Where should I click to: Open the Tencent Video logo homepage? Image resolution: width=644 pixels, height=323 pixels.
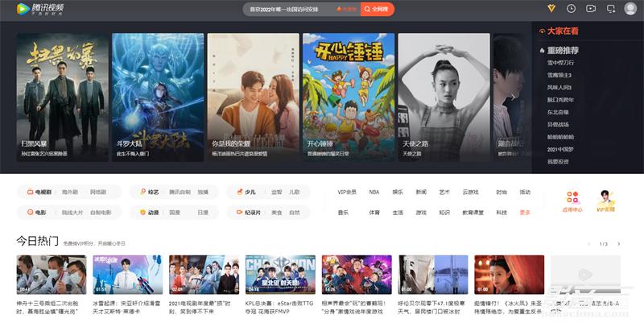pos(40,9)
